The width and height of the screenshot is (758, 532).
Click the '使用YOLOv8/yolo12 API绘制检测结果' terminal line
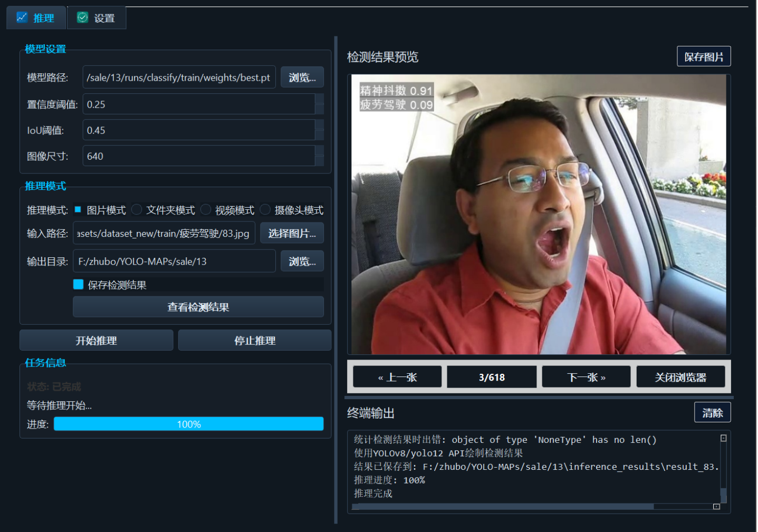coord(438,453)
